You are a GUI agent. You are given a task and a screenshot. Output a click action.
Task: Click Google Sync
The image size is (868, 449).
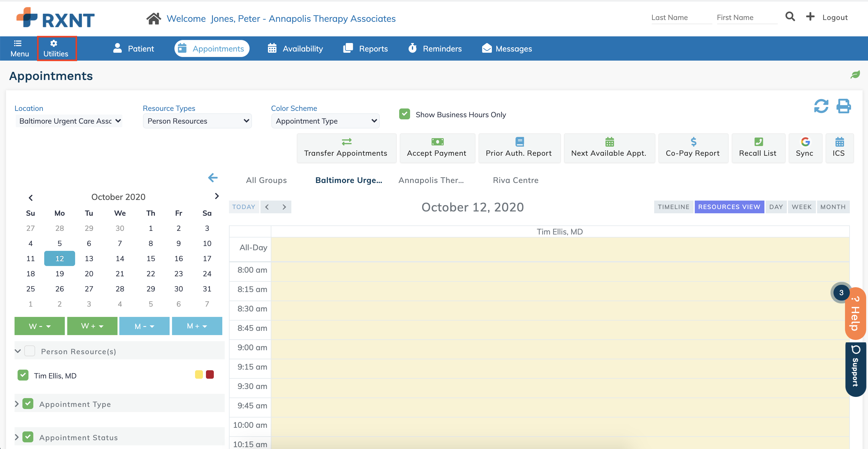pyautogui.click(x=805, y=148)
